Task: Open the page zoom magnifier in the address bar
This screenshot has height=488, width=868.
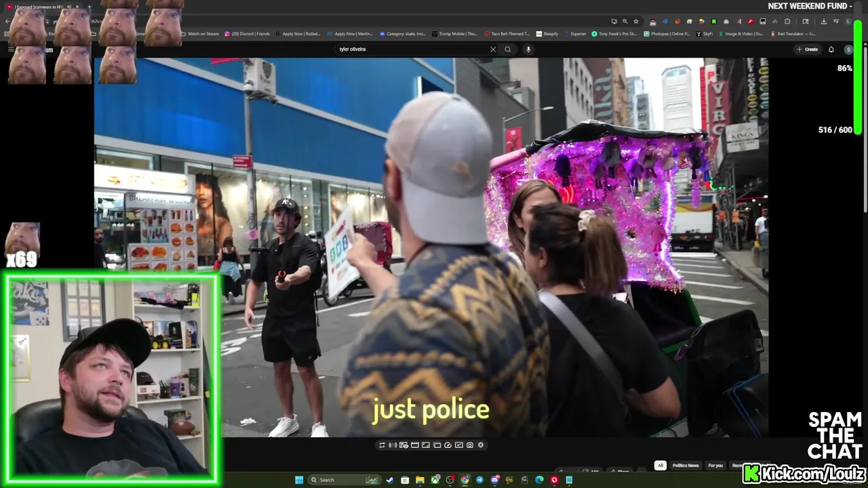Action: 625,21
